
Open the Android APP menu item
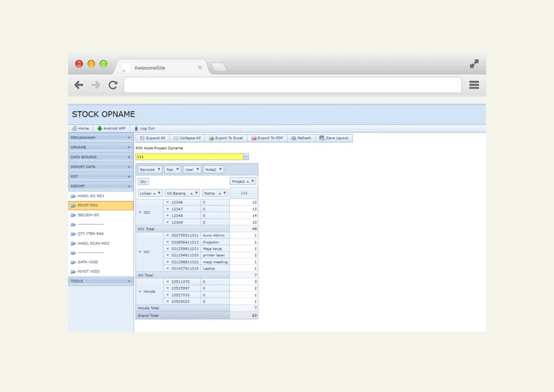(x=111, y=128)
